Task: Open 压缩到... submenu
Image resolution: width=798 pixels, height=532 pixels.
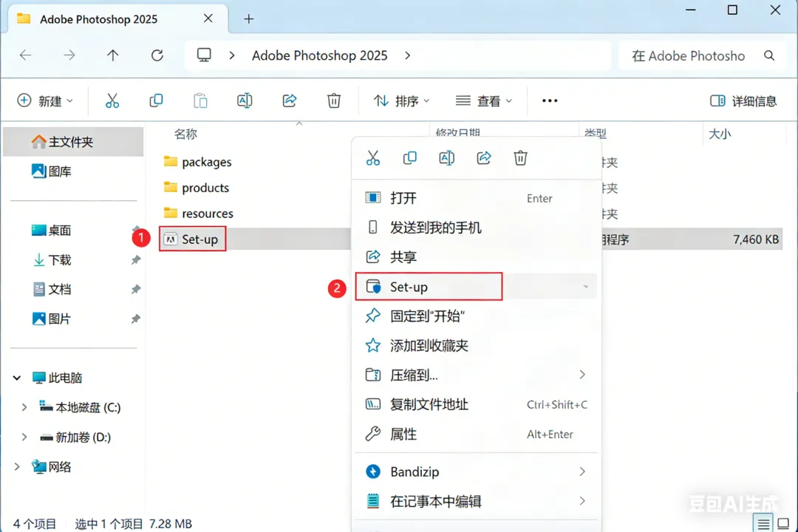Action: click(476, 375)
